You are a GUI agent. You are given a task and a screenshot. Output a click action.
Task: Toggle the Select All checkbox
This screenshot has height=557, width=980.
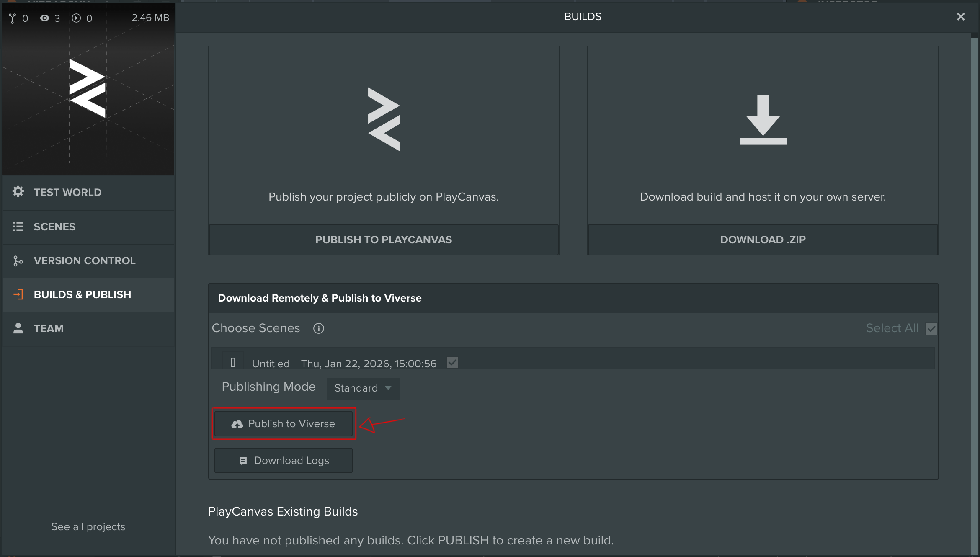pyautogui.click(x=931, y=329)
